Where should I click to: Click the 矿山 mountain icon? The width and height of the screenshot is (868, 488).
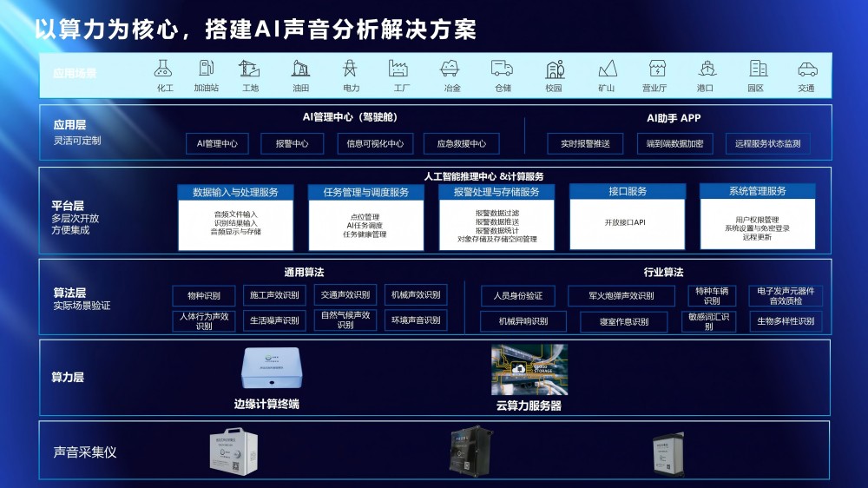click(x=607, y=69)
